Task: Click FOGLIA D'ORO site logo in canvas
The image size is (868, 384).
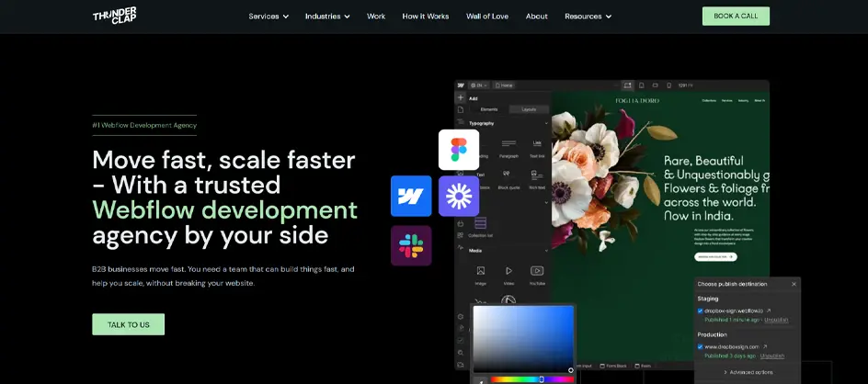Action: pos(637,101)
